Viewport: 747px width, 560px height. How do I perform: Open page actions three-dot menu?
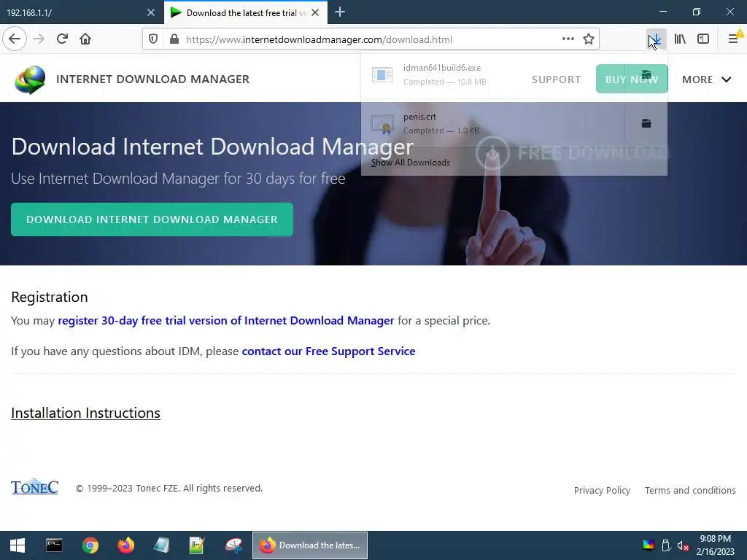coord(568,39)
